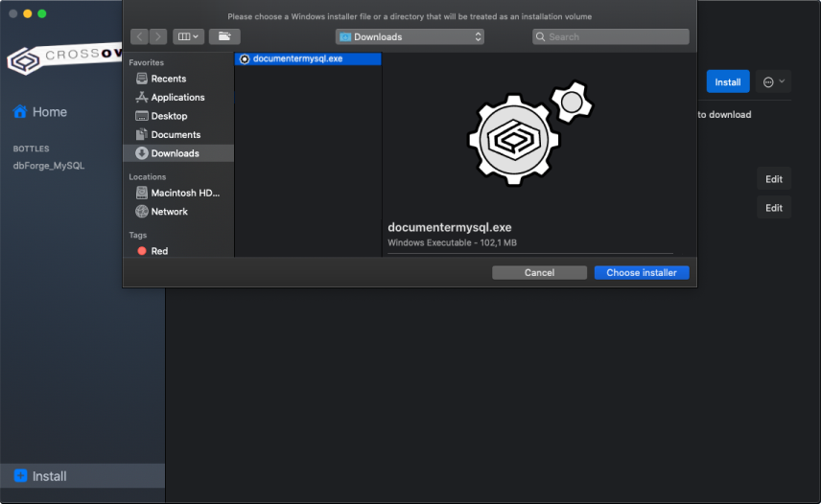
Task: Click the installer gear preview image
Action: click(529, 133)
